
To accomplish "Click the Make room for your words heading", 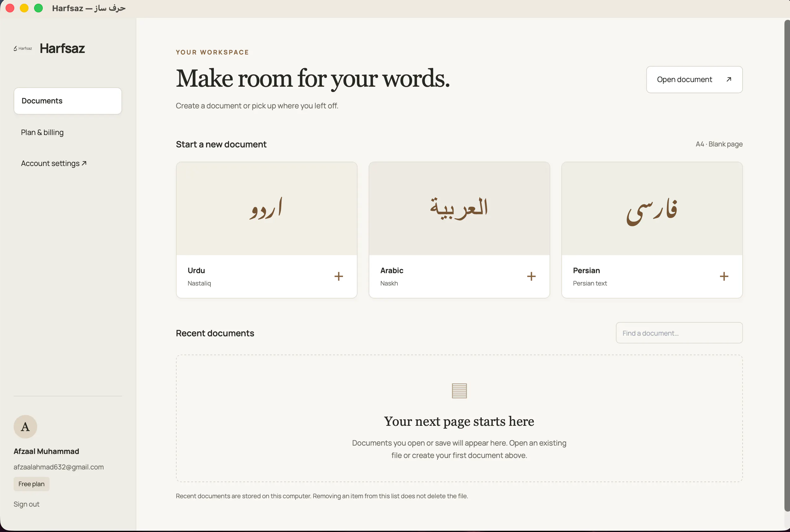I will click(x=313, y=79).
